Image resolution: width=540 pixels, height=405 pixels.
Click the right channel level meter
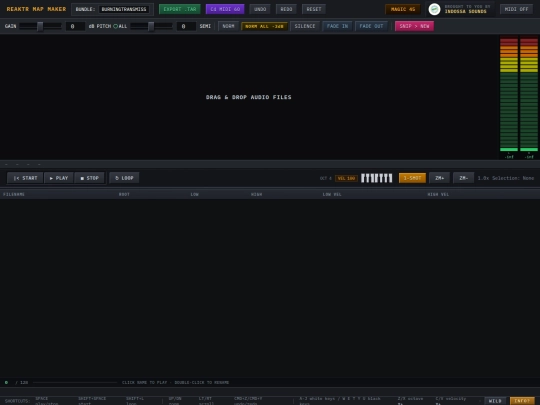point(529,94)
